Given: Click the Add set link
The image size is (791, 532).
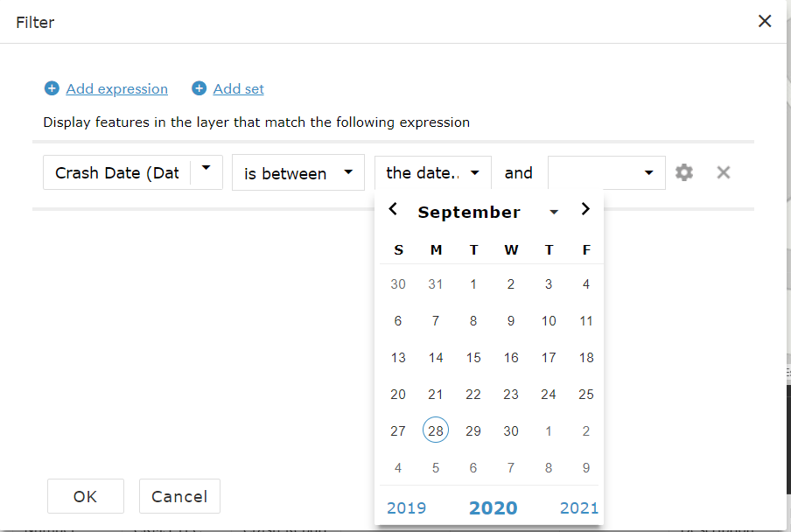Looking at the screenshot, I should tap(239, 88).
